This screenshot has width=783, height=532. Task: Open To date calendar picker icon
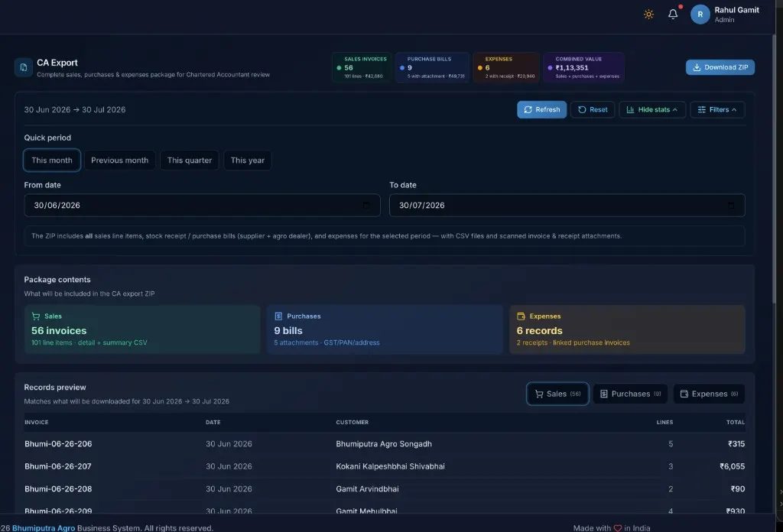730,205
